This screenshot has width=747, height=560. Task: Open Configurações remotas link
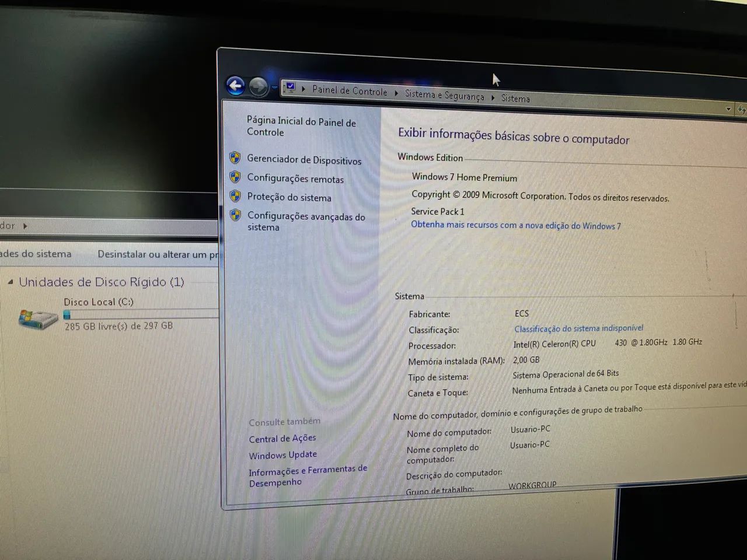pos(295,178)
